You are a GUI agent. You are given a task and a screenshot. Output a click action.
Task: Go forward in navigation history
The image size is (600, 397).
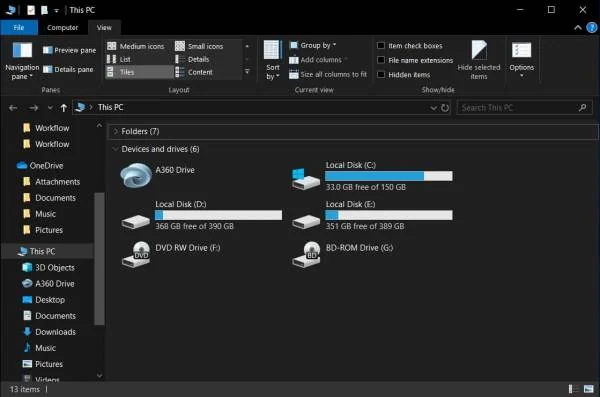(33, 108)
